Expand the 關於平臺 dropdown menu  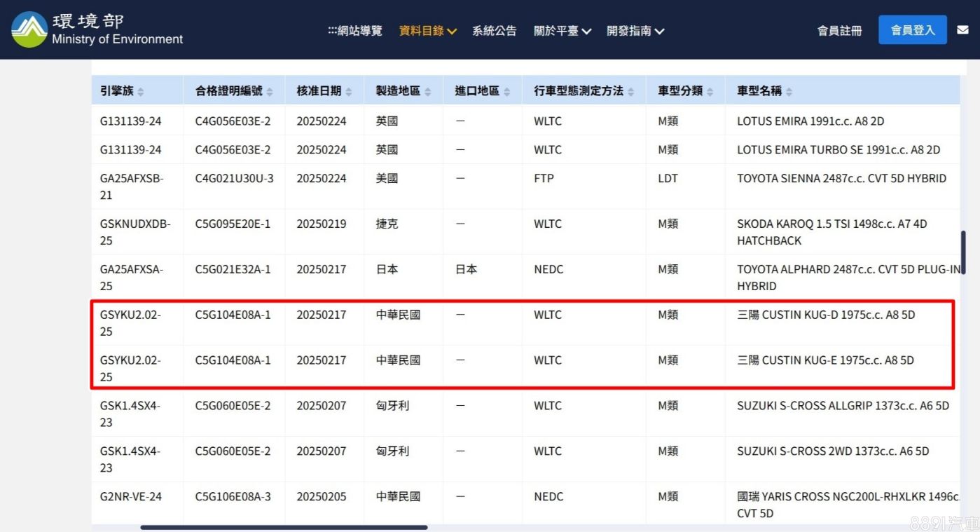tap(563, 31)
